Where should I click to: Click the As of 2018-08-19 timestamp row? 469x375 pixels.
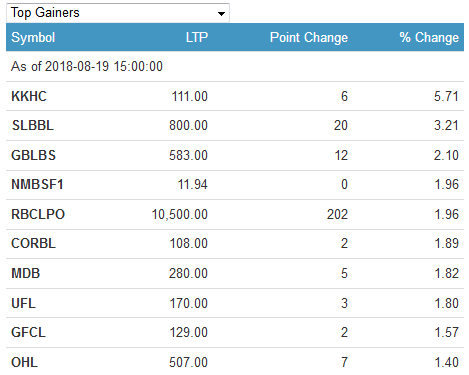(x=235, y=66)
